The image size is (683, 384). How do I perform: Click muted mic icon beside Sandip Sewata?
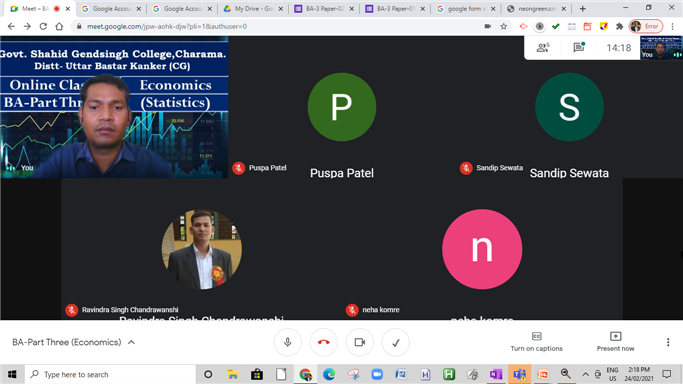(x=466, y=168)
